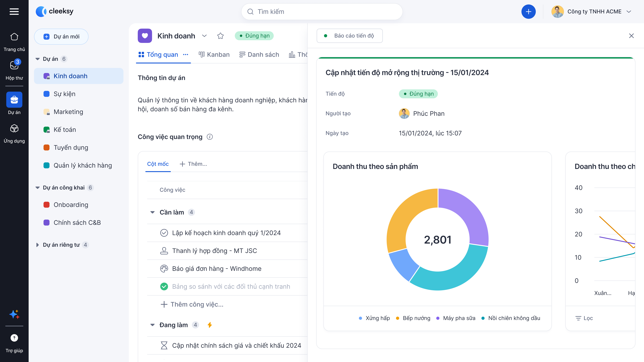644x362 pixels.
Task: Open the hamburger menu icon
Action: point(14,11)
